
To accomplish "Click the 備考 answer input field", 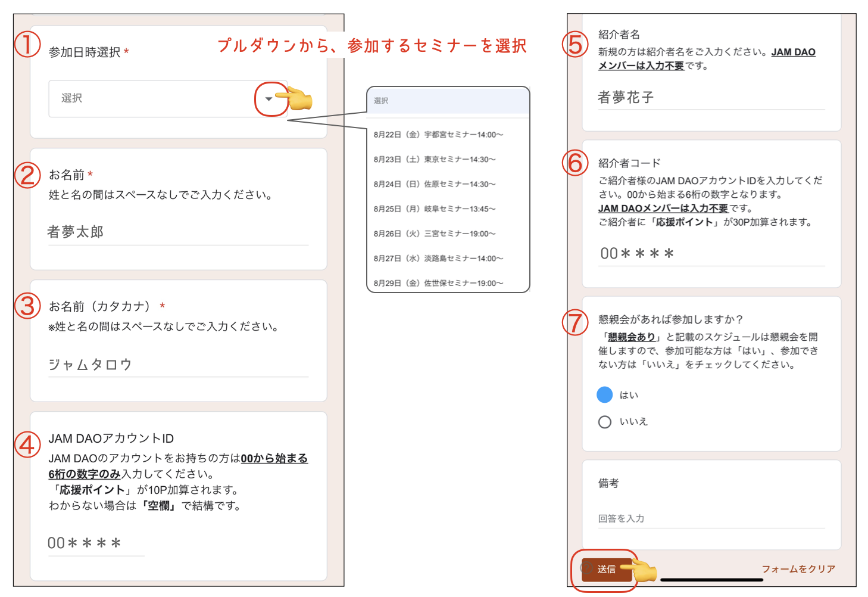I will coord(711,518).
